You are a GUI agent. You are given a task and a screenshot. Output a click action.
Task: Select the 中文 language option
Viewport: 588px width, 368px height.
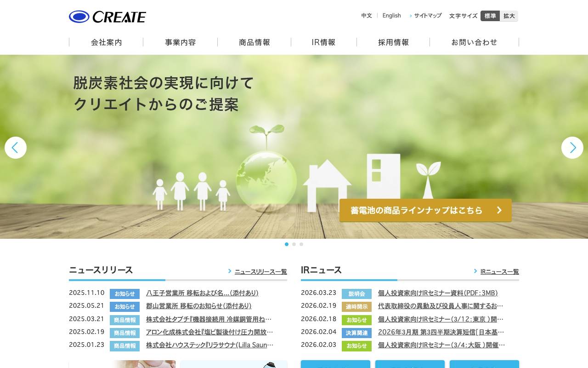click(366, 16)
